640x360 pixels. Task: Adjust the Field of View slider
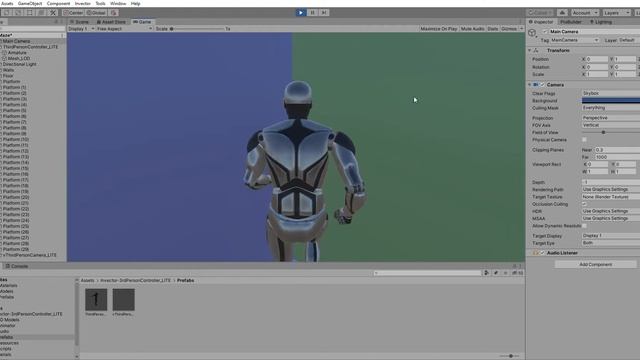611,132
